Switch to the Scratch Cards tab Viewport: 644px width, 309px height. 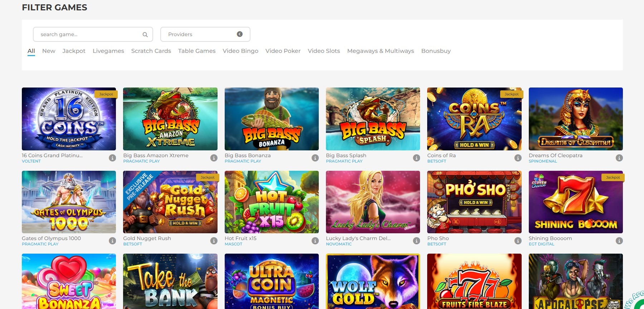pyautogui.click(x=151, y=51)
